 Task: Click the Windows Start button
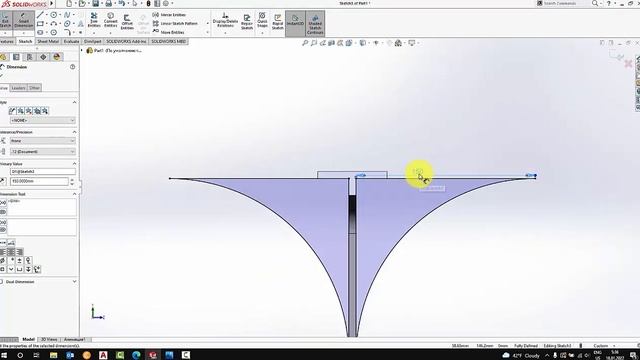tap(4, 355)
